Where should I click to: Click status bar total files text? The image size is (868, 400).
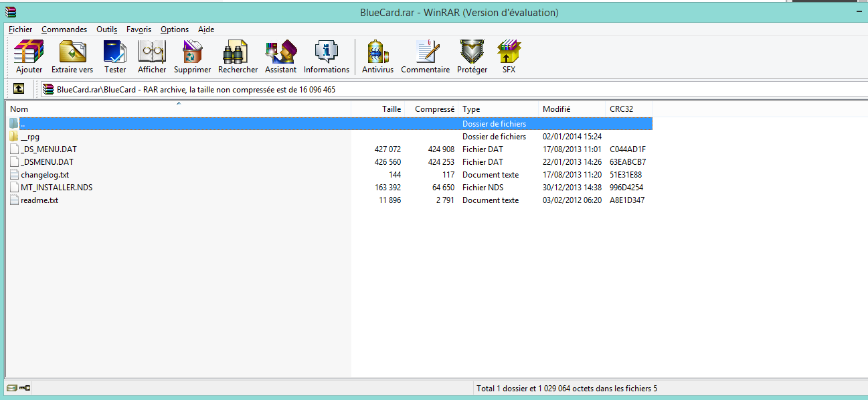(567, 388)
